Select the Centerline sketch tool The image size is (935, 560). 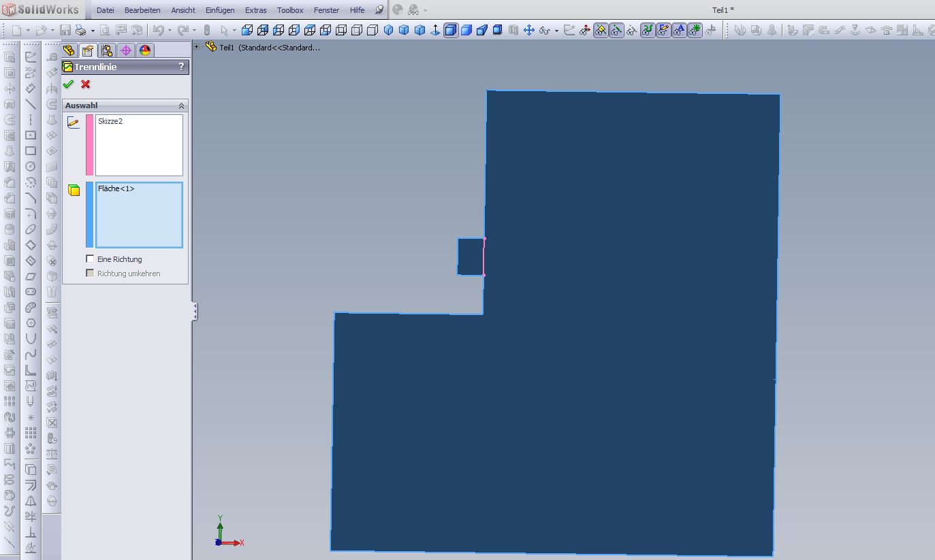pyautogui.click(x=31, y=120)
